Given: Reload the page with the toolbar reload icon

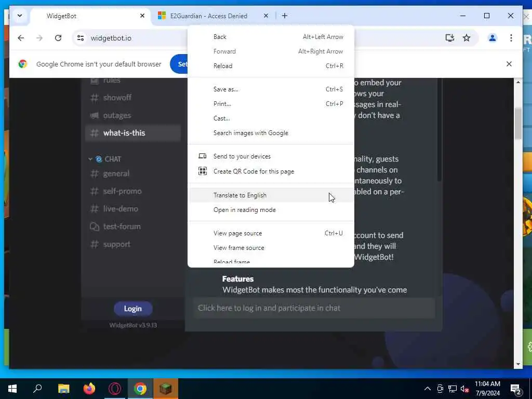Looking at the screenshot, I should point(58,38).
